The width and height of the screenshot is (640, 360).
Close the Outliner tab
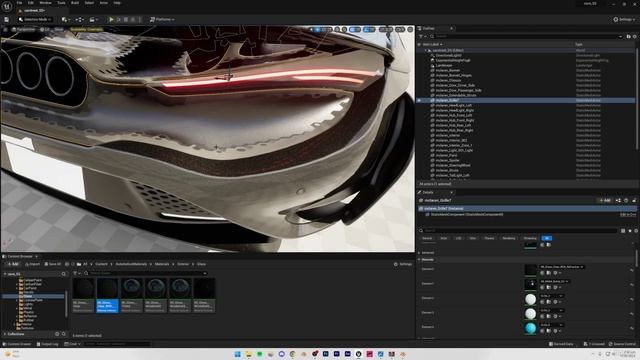coord(451,28)
